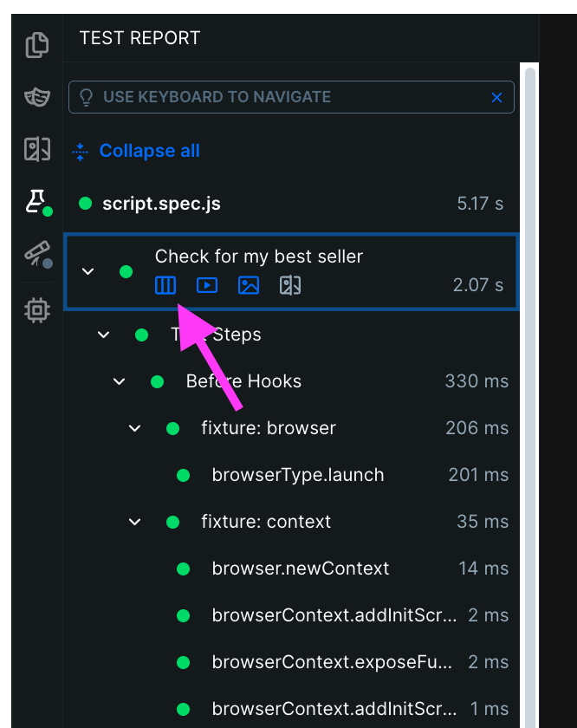
Task: Play the video recording of the test
Action: (207, 285)
